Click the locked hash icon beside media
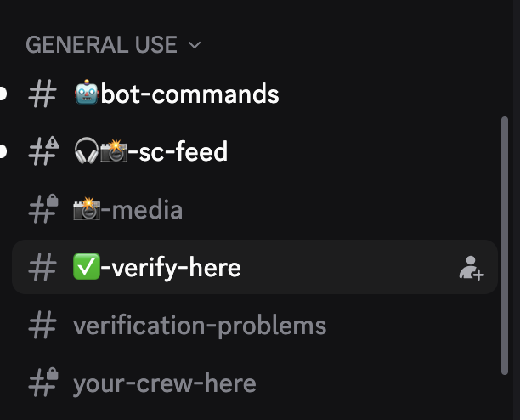520x420 pixels. pyautogui.click(x=42, y=210)
